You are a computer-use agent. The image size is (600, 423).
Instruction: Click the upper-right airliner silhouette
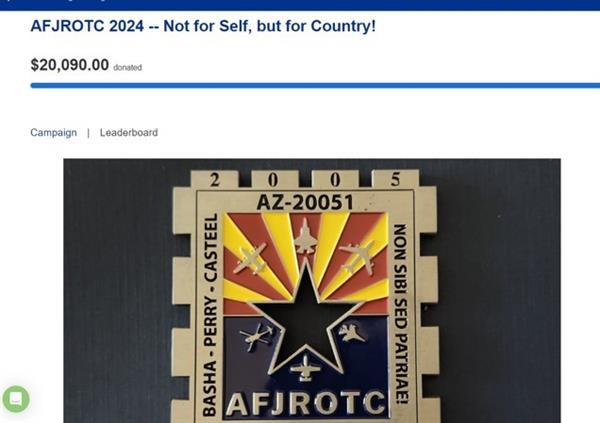(x=359, y=257)
